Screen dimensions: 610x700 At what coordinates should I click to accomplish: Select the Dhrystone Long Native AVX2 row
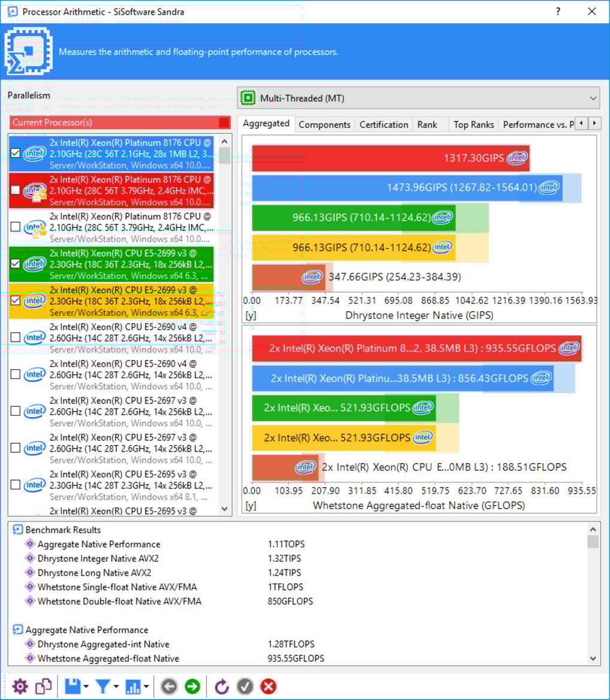[x=299, y=573]
